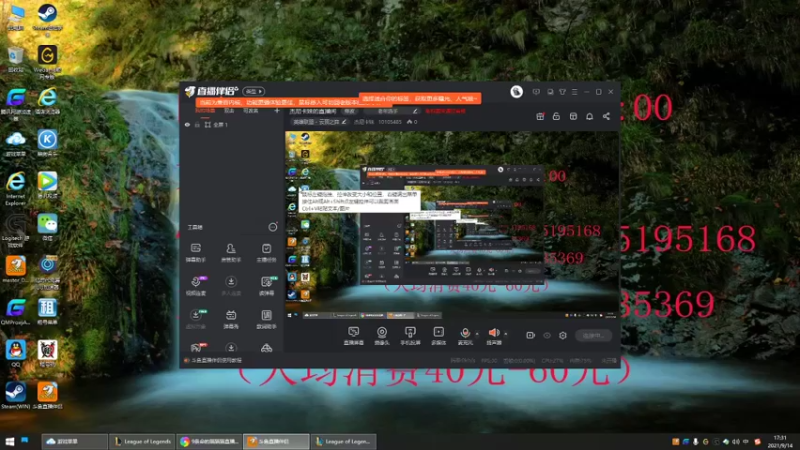Screen dimensions: 800x450
Task: Open the 读弹幕 tool
Action: click(266, 286)
